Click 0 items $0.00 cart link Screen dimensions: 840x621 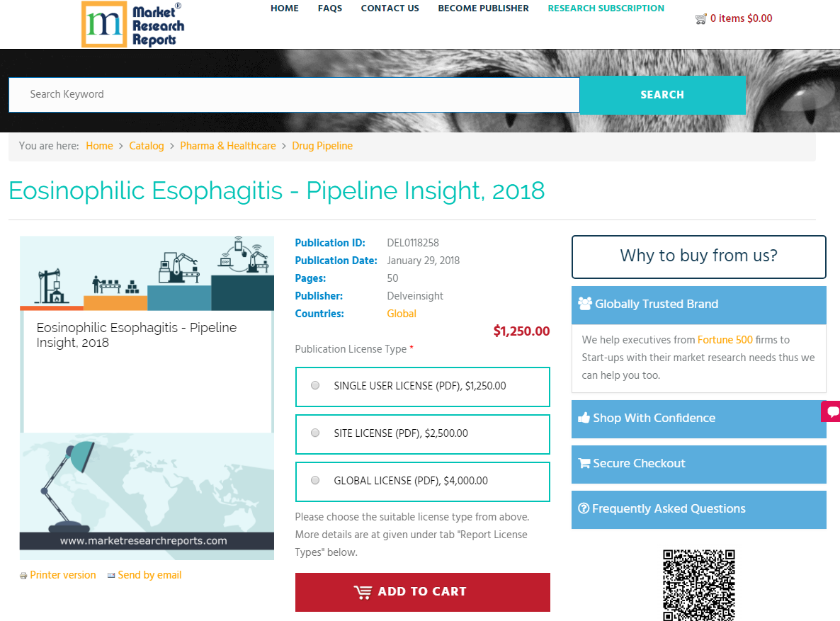[741, 18]
